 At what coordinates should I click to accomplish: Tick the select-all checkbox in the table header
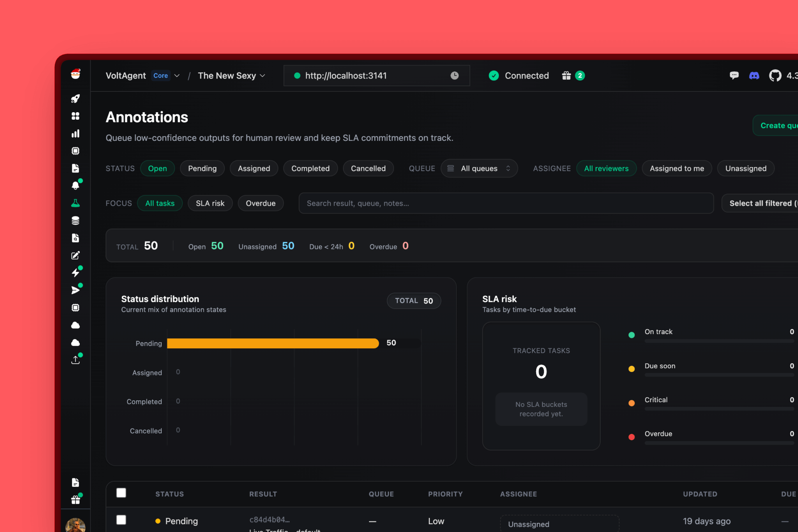tap(121, 493)
